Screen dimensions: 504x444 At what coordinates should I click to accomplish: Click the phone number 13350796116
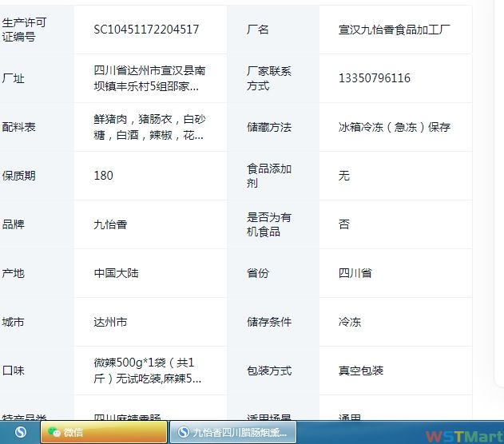click(x=375, y=78)
